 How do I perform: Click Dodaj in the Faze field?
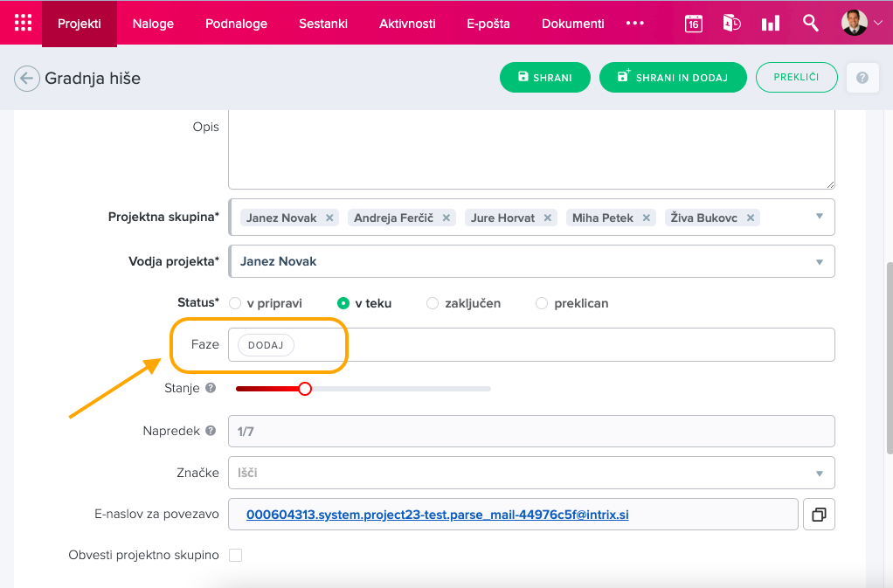coord(266,345)
